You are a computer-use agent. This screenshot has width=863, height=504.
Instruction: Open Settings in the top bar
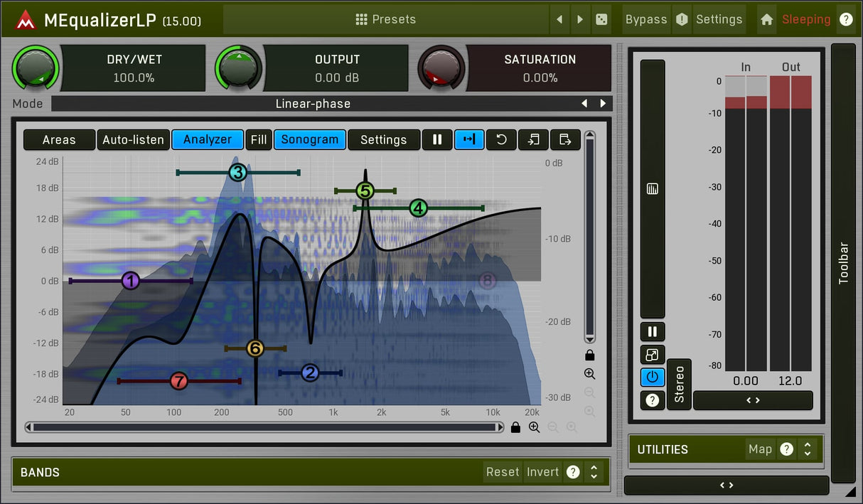point(719,20)
